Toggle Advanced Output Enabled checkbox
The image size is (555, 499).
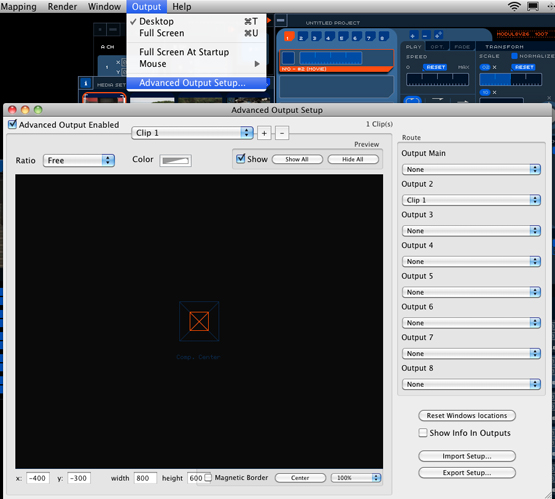12,124
